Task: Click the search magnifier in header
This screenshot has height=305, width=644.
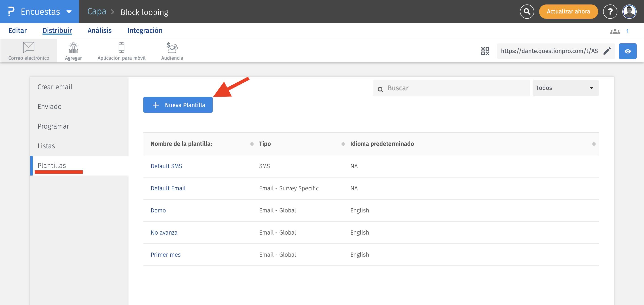Action: 527,11
